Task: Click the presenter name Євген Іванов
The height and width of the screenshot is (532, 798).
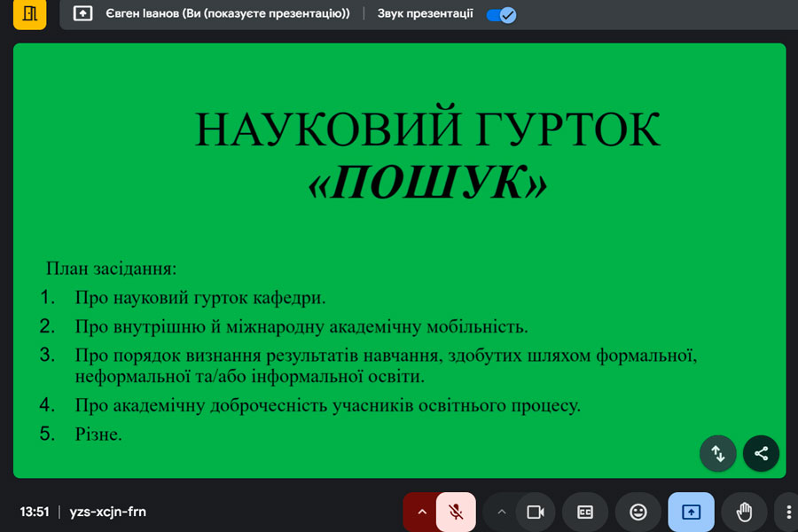Action: click(228, 14)
